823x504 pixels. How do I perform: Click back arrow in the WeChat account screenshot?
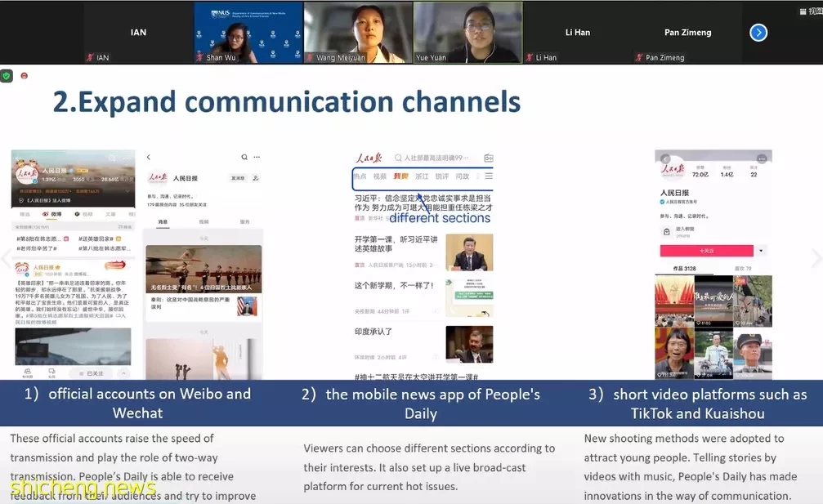pyautogui.click(x=149, y=157)
